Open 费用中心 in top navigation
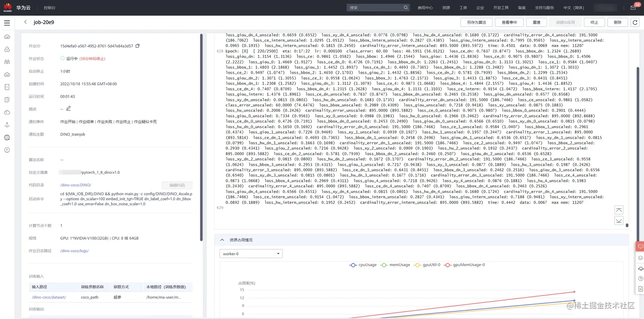This screenshot has width=644, height=319. point(425,8)
